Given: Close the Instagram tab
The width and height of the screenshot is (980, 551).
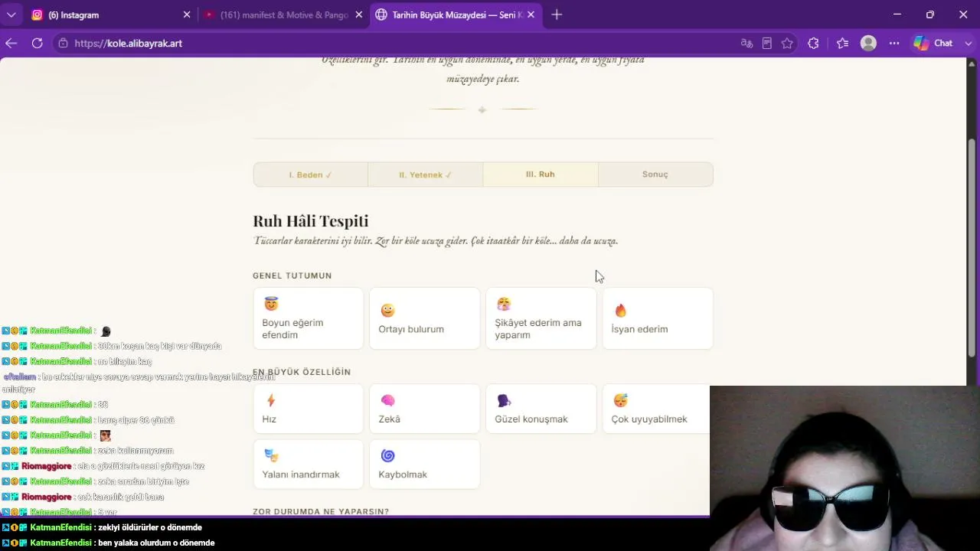Looking at the screenshot, I should (187, 15).
